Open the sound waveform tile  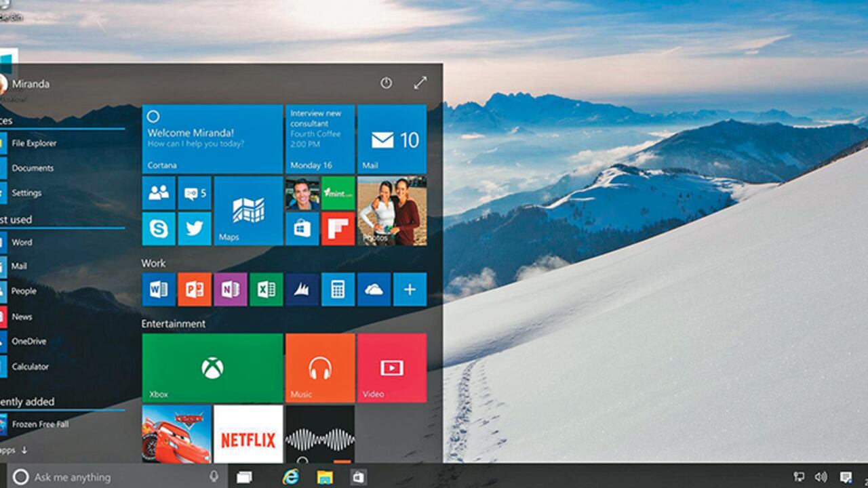point(320,434)
